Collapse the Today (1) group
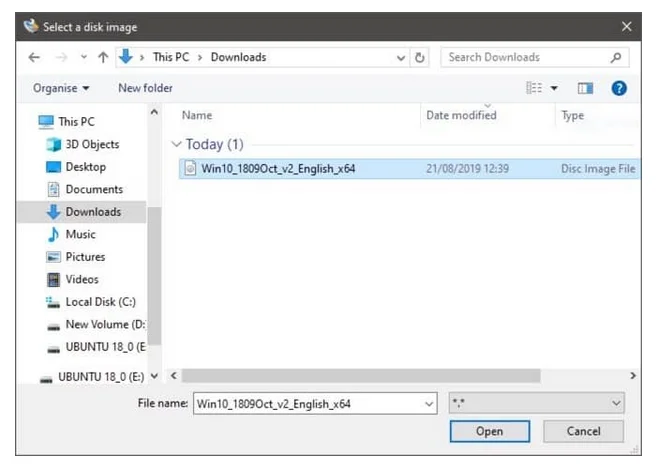657x470 pixels. pyautogui.click(x=177, y=144)
